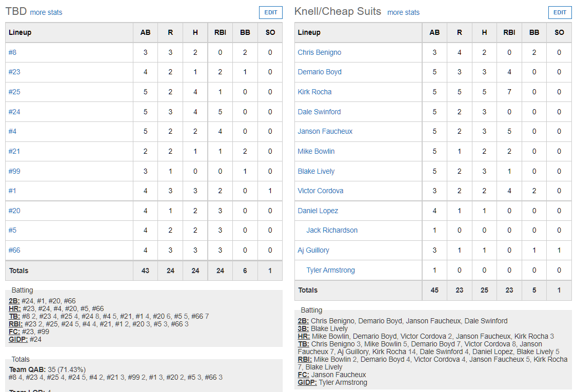The image size is (575, 392).
Task: Open Chris Benigno's player page
Action: point(320,52)
